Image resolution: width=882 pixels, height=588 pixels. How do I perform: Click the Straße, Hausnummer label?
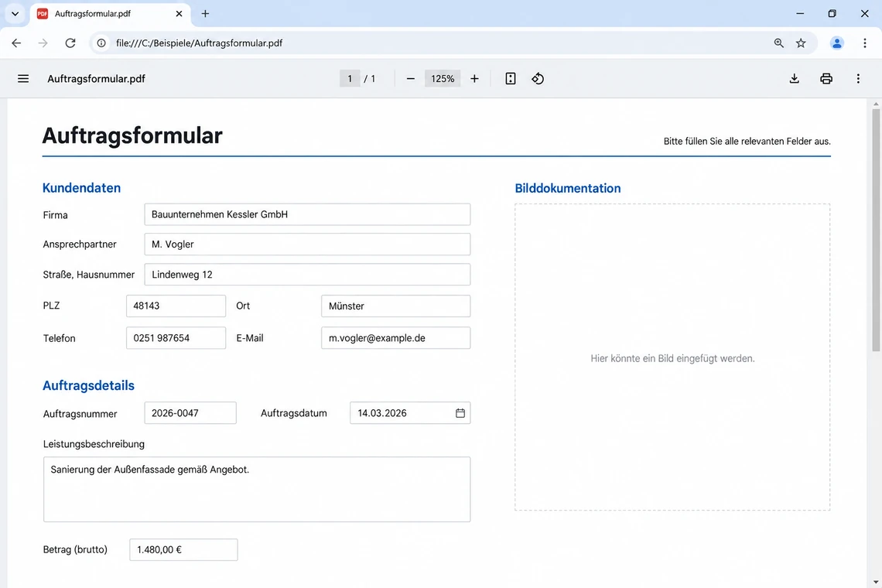(x=89, y=275)
